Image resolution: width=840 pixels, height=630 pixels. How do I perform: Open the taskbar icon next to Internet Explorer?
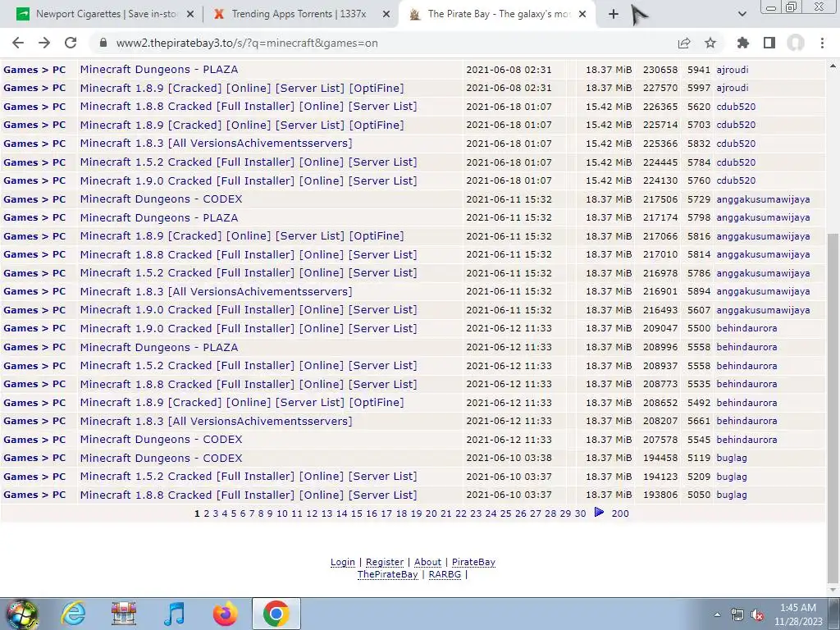pyautogui.click(x=124, y=614)
